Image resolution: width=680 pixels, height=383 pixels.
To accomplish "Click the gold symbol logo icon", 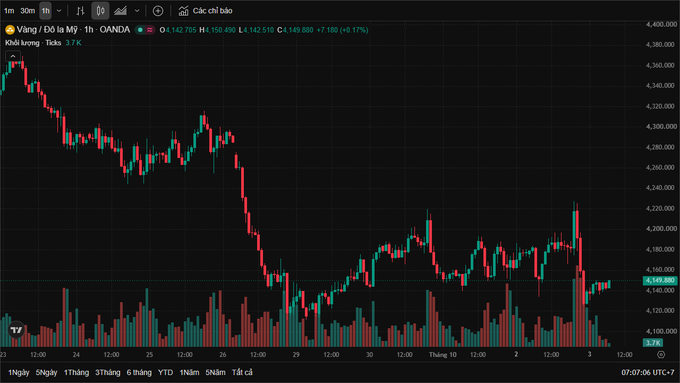I will (x=10, y=30).
